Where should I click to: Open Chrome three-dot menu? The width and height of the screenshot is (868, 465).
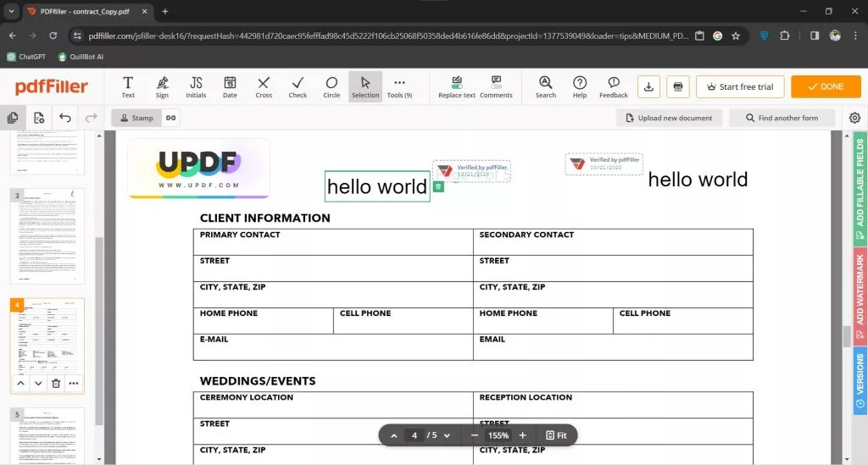tap(855, 36)
